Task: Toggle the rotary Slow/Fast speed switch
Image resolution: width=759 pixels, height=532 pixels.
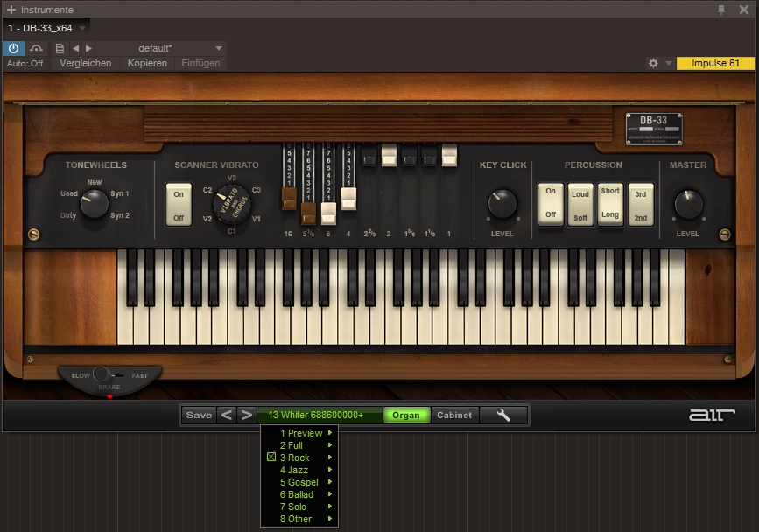Action: pyautogui.click(x=102, y=374)
